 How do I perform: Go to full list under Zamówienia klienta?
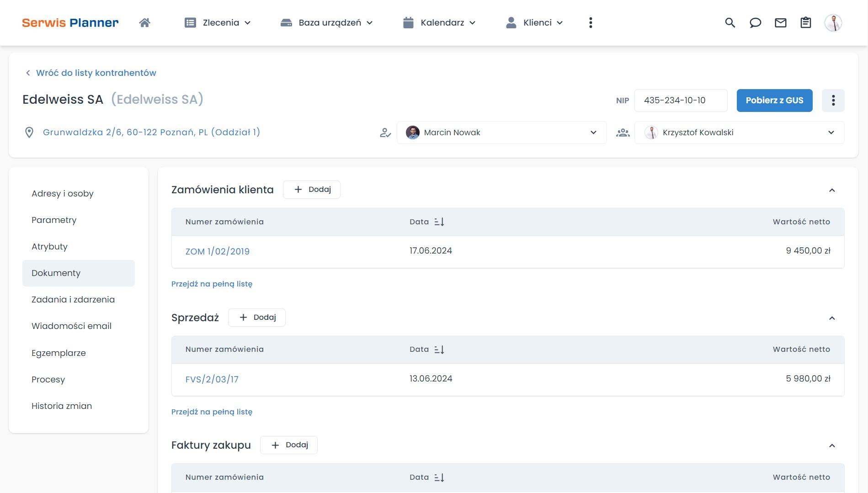coord(212,284)
